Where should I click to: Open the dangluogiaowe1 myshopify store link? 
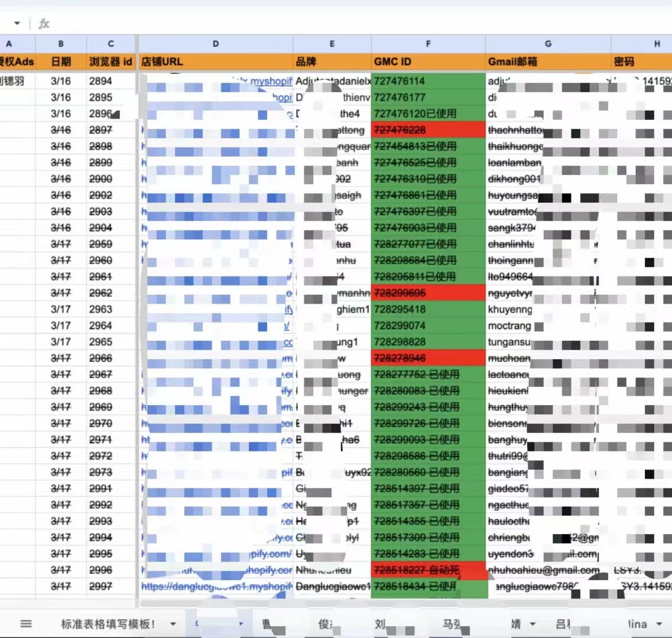(x=216, y=587)
